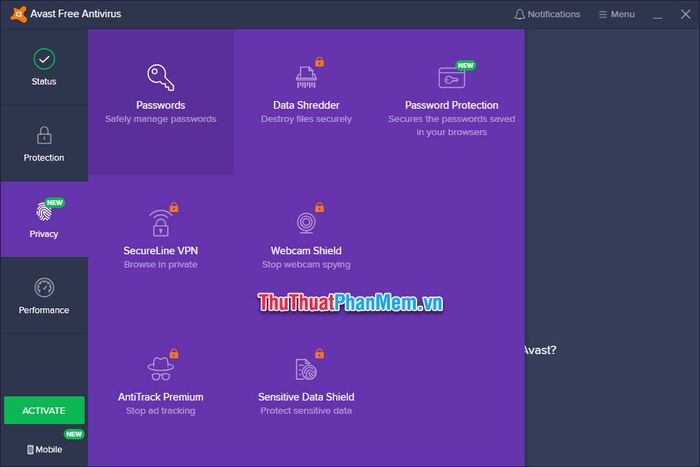Click the green ACTIVATE button
Screen dimensions: 700x467
pos(44,410)
